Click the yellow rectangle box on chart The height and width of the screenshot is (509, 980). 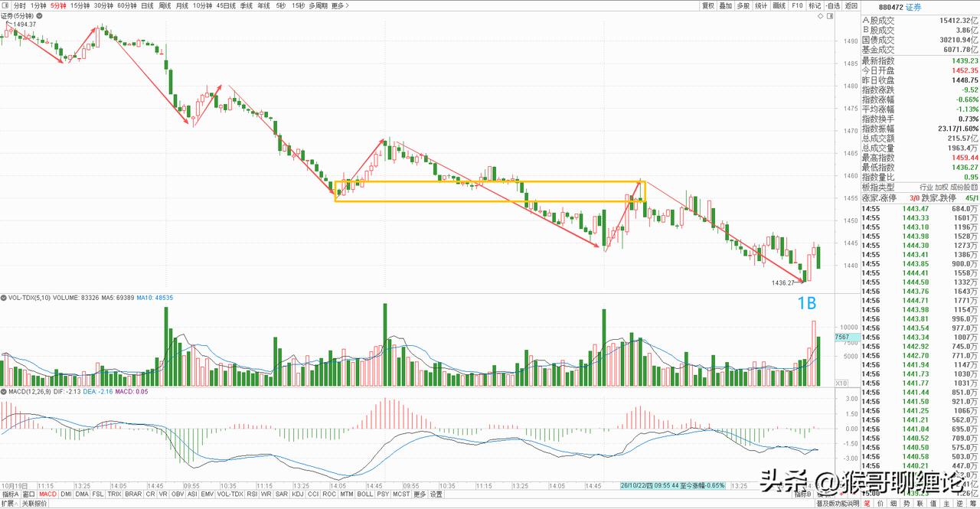[490, 191]
